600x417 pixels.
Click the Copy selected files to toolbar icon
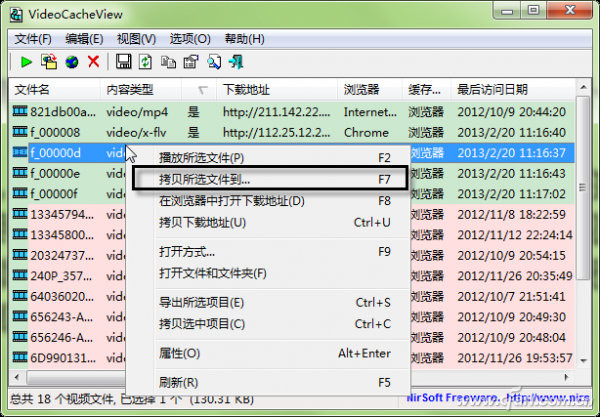(49, 62)
